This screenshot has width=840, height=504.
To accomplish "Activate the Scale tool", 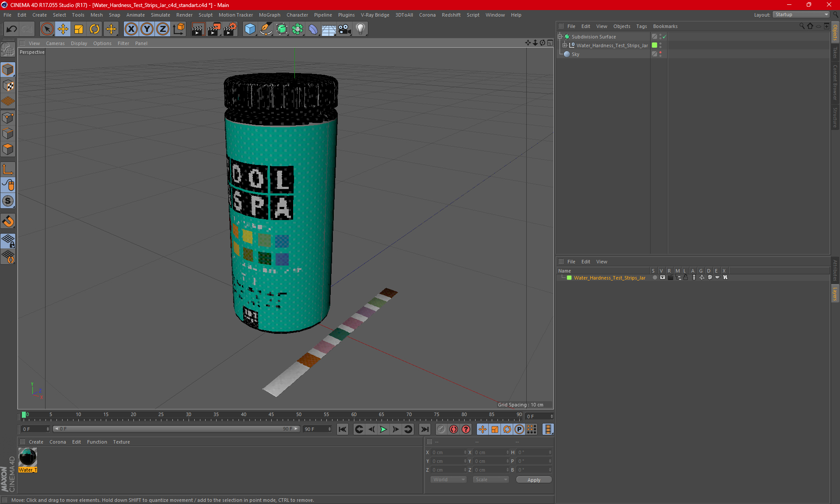I will [x=79, y=29].
